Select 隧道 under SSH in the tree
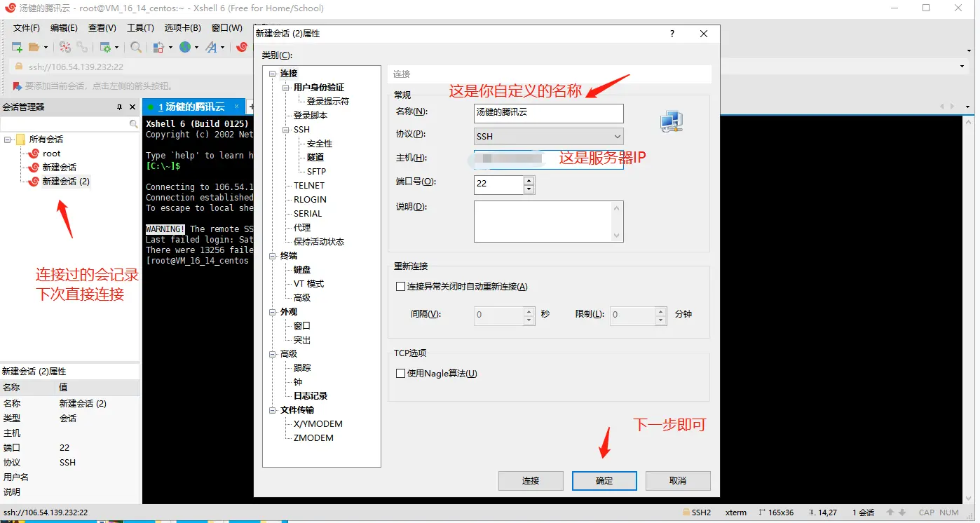The image size is (980, 523). (315, 158)
